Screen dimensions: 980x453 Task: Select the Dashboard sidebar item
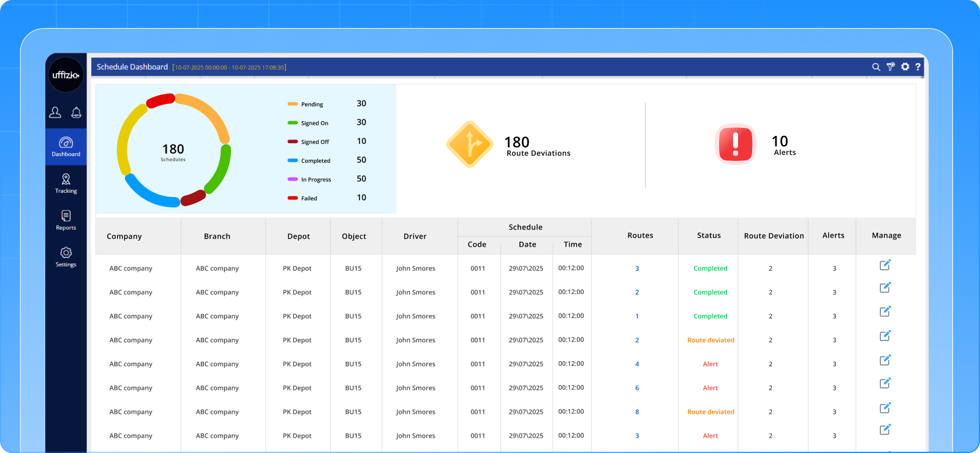point(66,146)
